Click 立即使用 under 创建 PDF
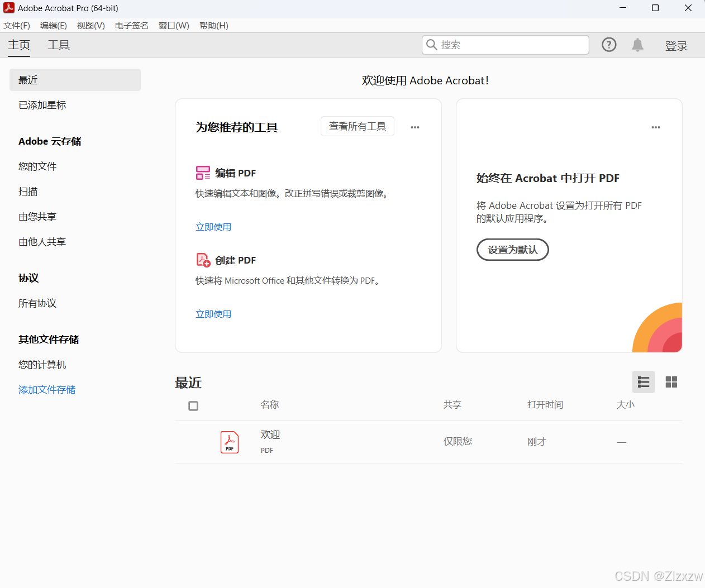Viewport: 705px width, 588px height. coord(213,314)
